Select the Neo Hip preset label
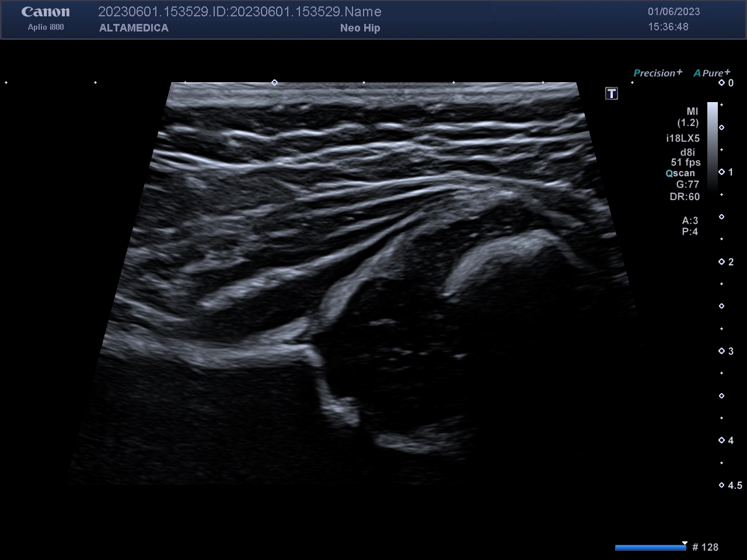Screen dimensions: 747x560 (x=360, y=28)
